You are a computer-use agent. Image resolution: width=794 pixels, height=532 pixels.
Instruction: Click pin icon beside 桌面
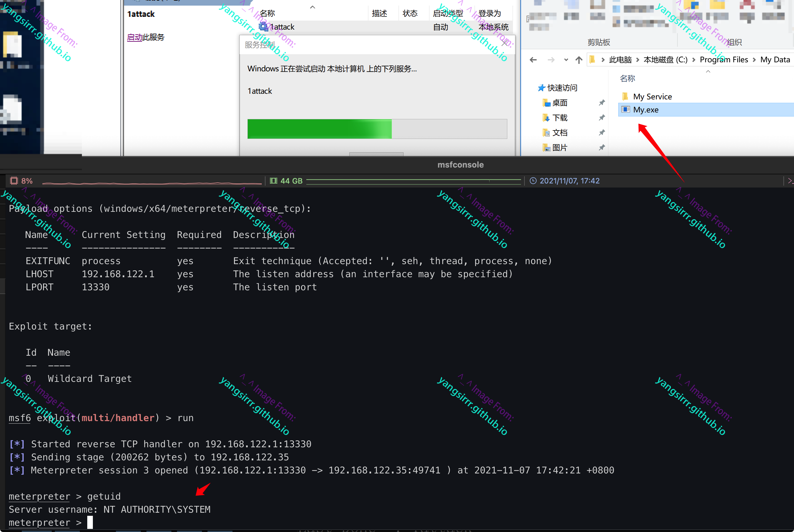pyautogui.click(x=601, y=102)
